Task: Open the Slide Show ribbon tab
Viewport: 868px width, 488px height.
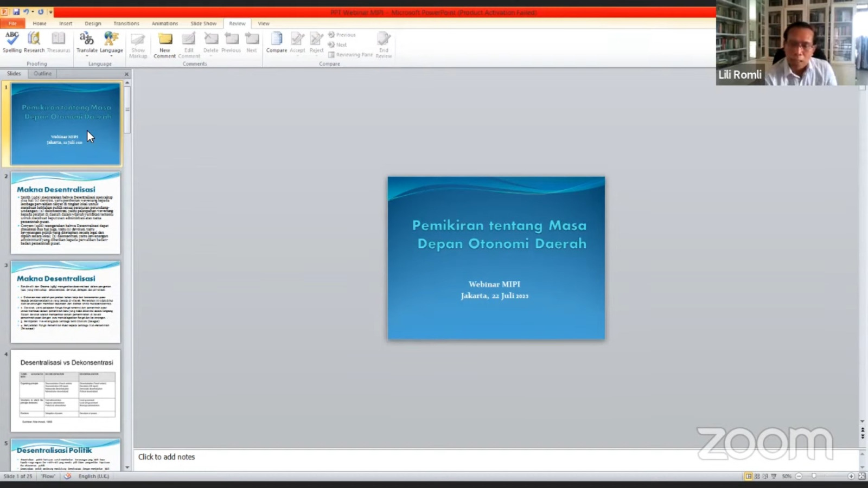Action: (203, 23)
